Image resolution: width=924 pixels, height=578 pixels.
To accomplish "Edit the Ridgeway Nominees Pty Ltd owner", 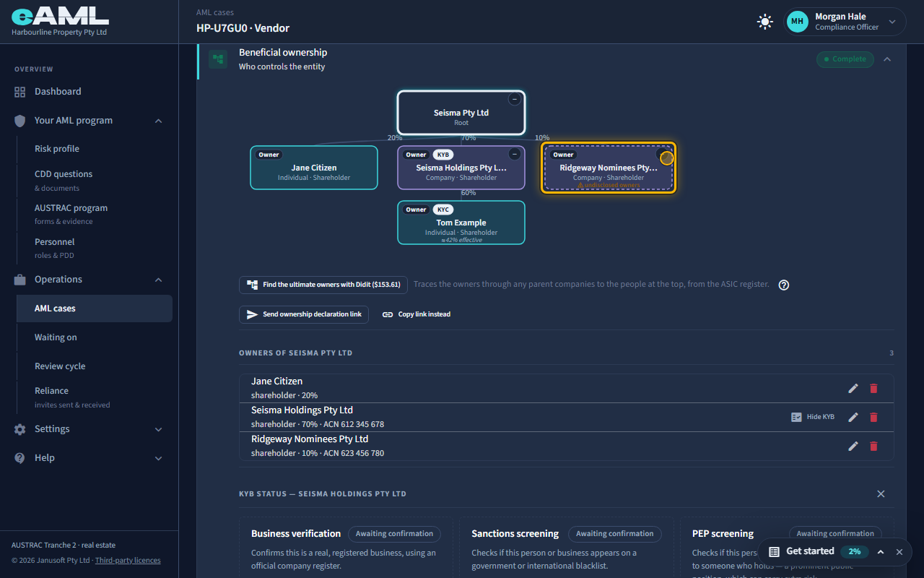I will pos(853,446).
